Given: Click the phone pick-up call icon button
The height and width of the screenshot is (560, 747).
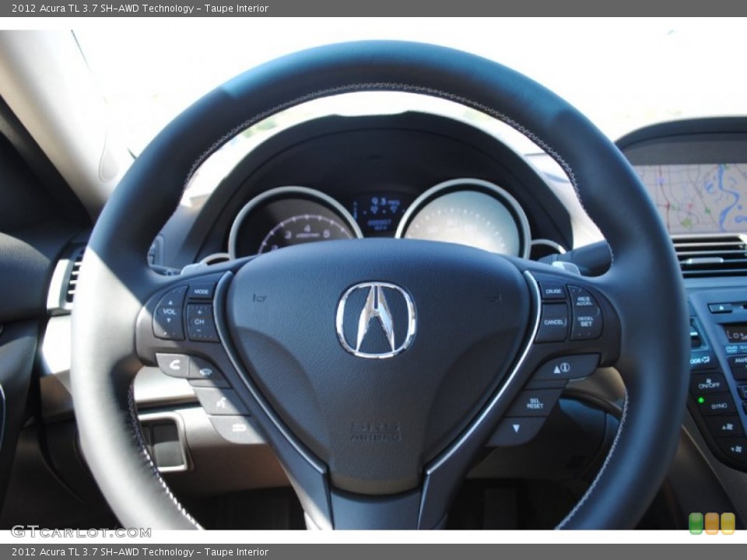Looking at the screenshot, I should click(174, 366).
